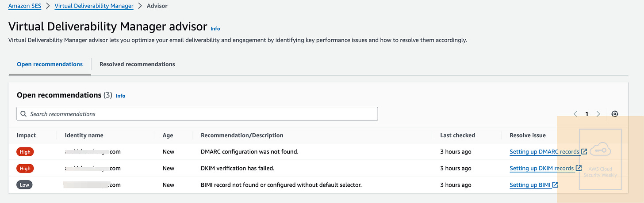Click the Impact column header

coord(26,135)
